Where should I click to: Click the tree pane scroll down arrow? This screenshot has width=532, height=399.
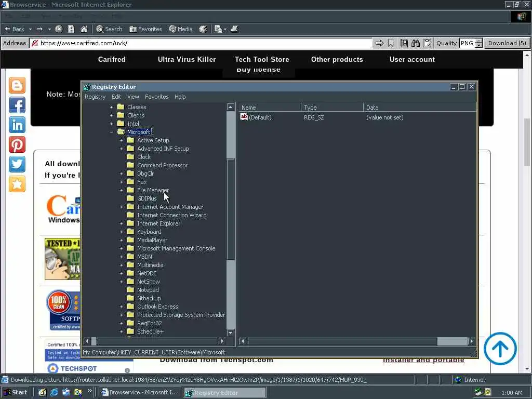[230, 333]
